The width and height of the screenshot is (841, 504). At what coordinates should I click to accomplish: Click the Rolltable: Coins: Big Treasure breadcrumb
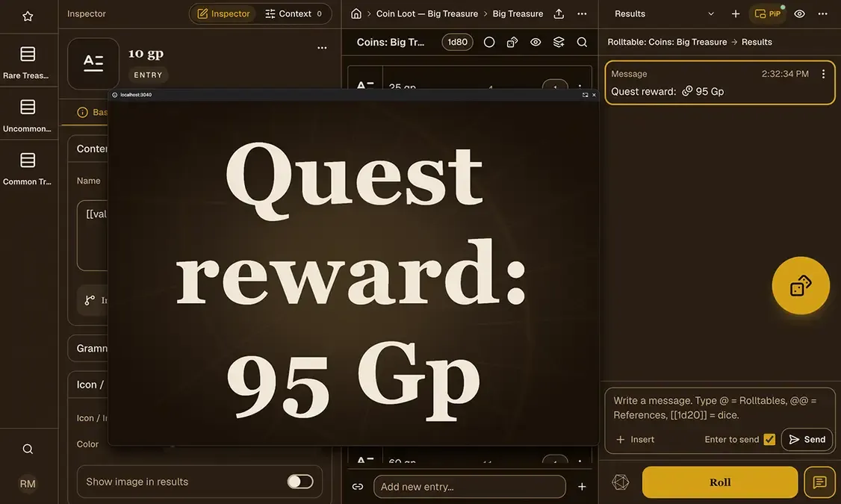click(667, 42)
